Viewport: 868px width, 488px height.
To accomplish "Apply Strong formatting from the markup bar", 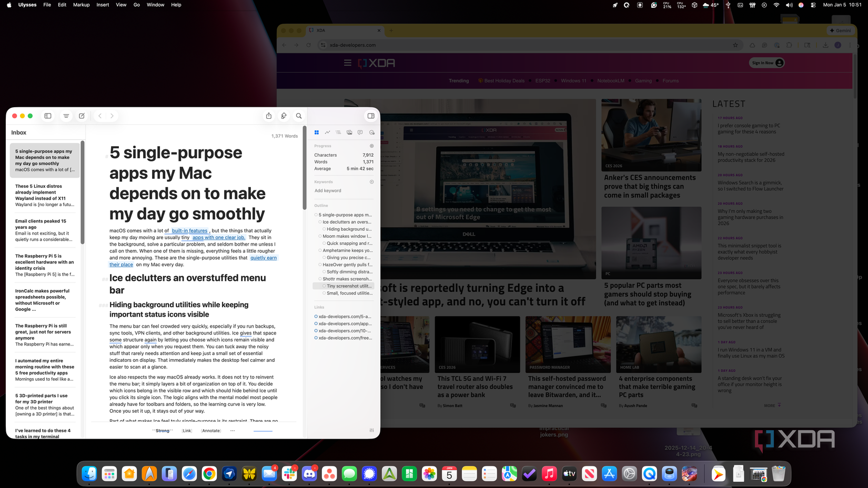I will [x=163, y=431].
